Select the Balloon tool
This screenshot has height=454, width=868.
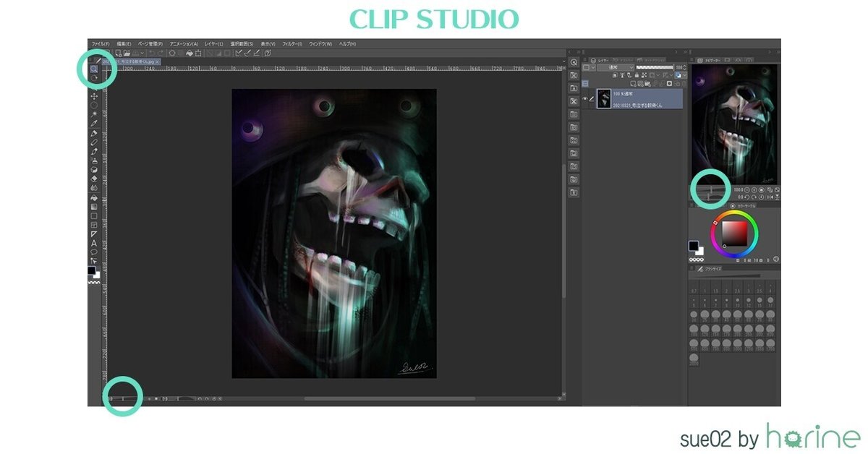tap(94, 252)
